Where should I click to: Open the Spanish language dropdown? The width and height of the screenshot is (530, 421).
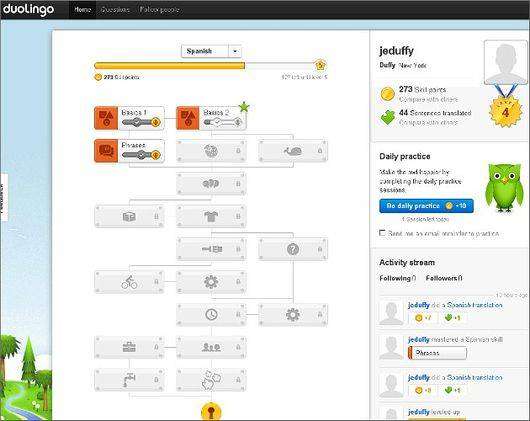211,51
